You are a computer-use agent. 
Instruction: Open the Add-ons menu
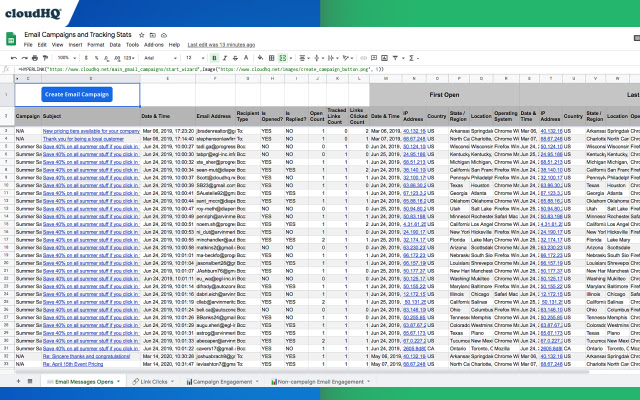154,45
